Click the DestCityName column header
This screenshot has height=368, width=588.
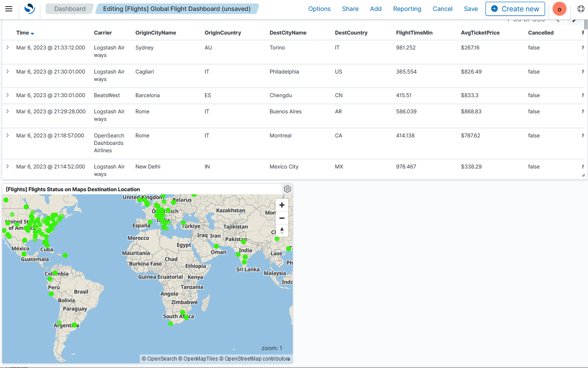click(x=288, y=33)
